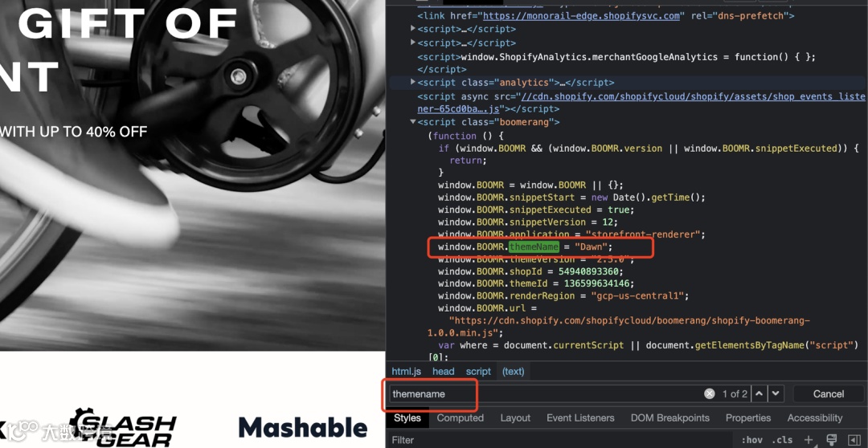Go to next search match
The height and width of the screenshot is (448, 868).
click(776, 393)
